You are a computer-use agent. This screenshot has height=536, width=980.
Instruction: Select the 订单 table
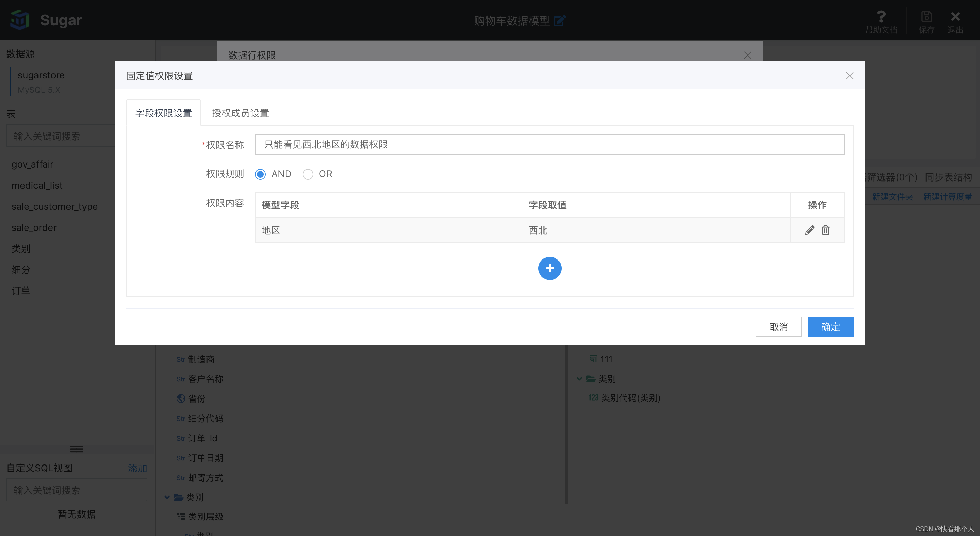tap(21, 291)
